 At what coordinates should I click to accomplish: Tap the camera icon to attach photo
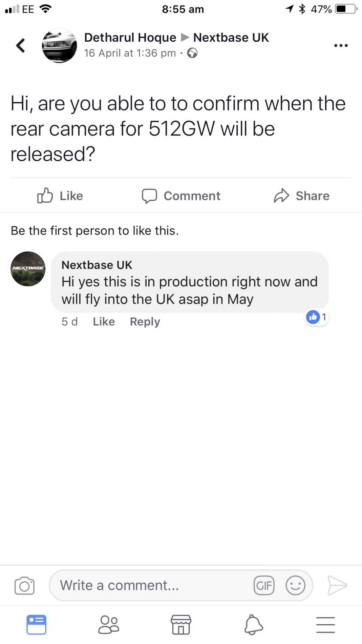[24, 586]
